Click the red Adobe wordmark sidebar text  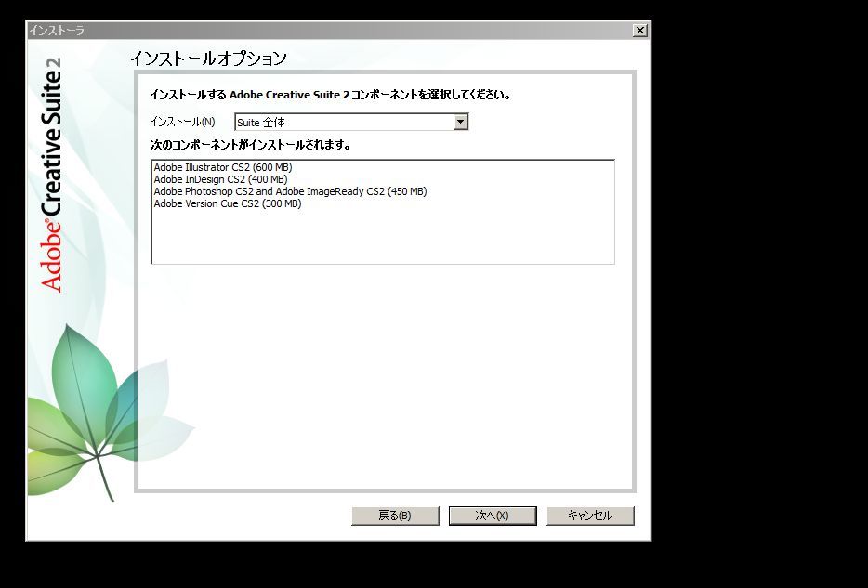tap(51, 257)
